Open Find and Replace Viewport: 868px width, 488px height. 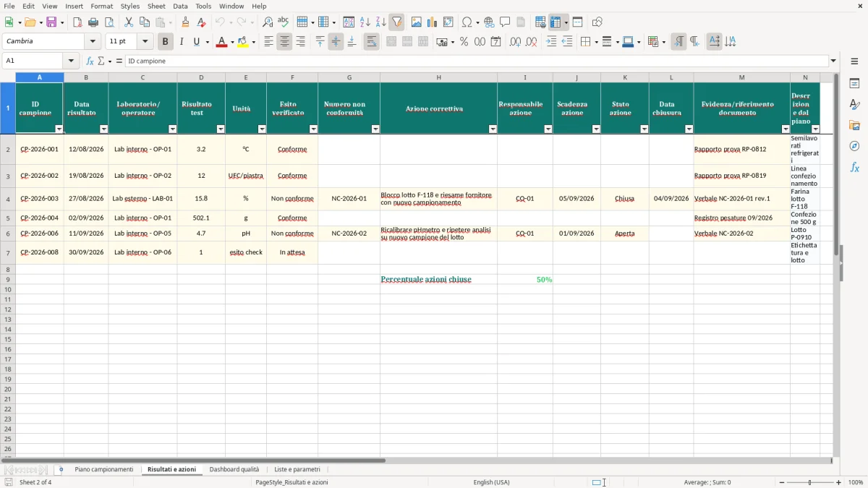pyautogui.click(x=268, y=22)
